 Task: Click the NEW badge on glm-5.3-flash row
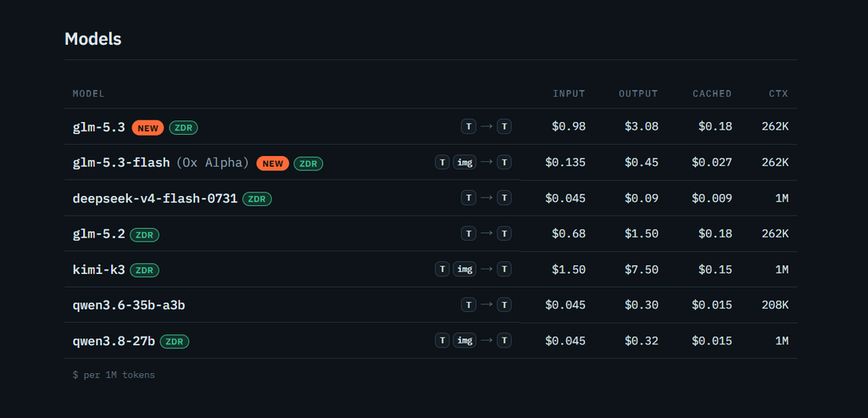pos(272,164)
